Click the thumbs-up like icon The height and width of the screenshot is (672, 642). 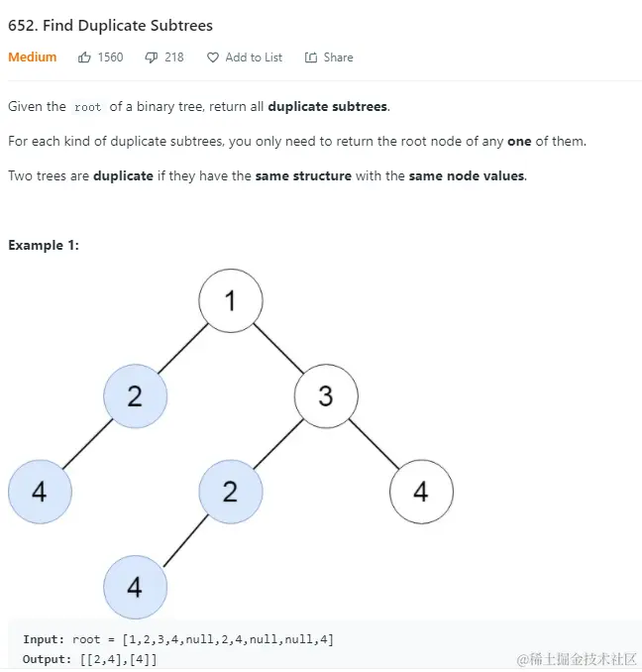coord(85,57)
